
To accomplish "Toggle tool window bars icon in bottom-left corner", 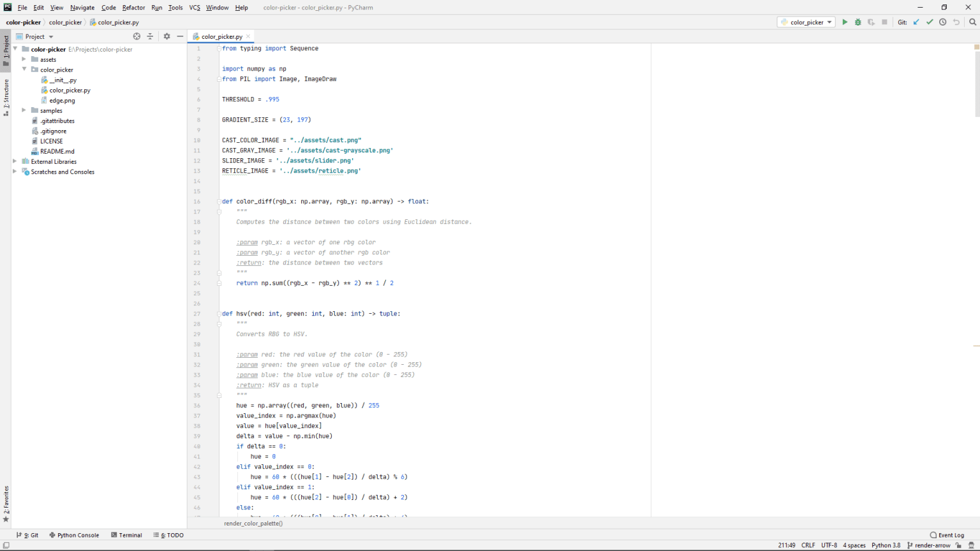I will (x=6, y=545).
